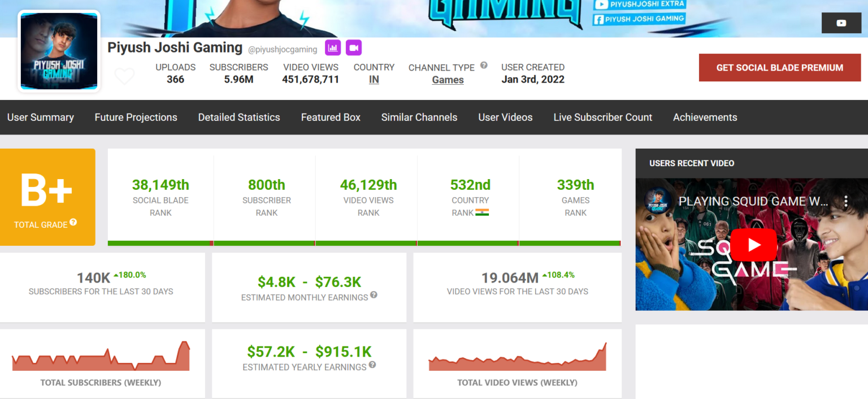Click $57.2K - $915.1K yearly earnings
868x399 pixels.
(x=309, y=352)
